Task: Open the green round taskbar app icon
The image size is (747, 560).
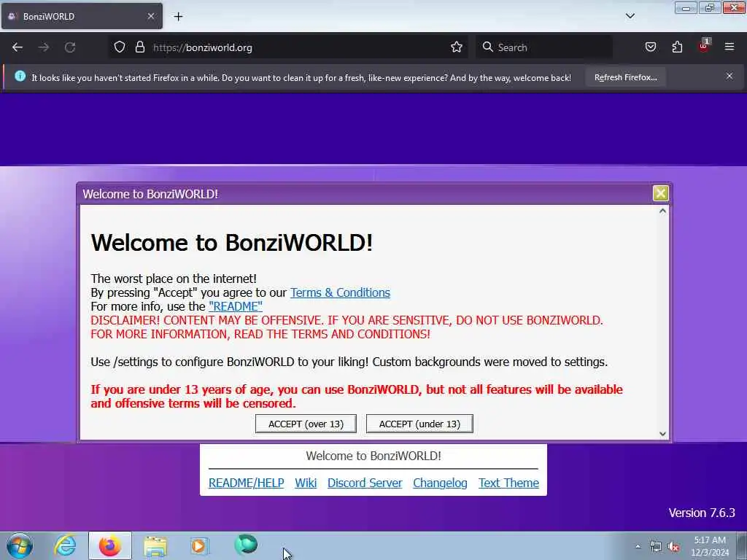Action: [246, 544]
